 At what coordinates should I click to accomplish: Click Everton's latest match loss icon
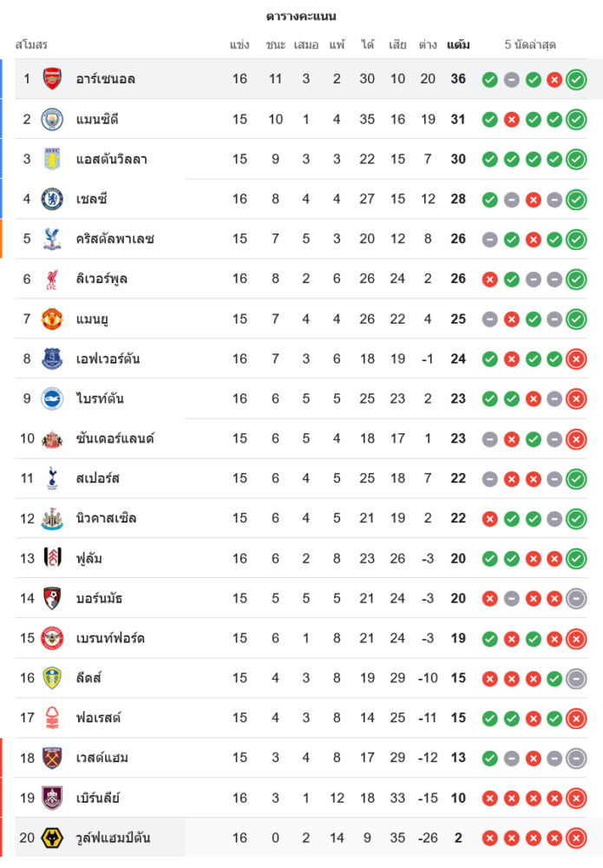pyautogui.click(x=576, y=359)
